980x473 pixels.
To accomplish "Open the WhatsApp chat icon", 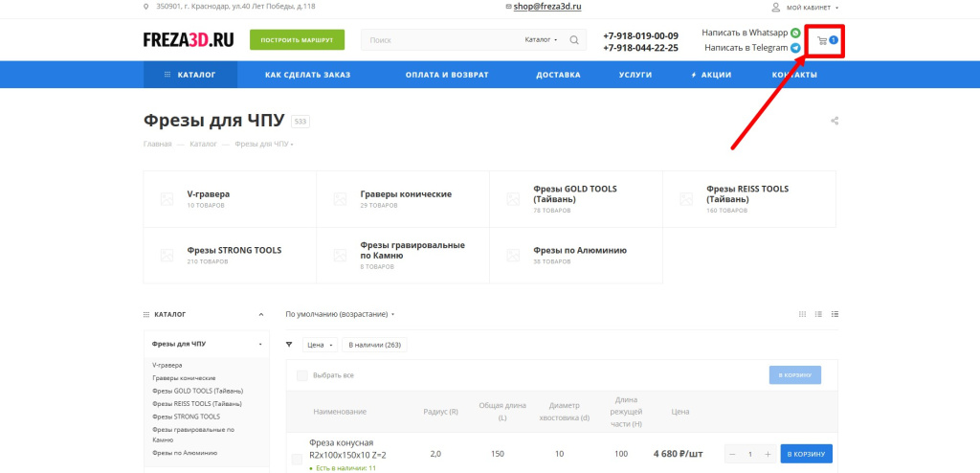I will 795,33.
